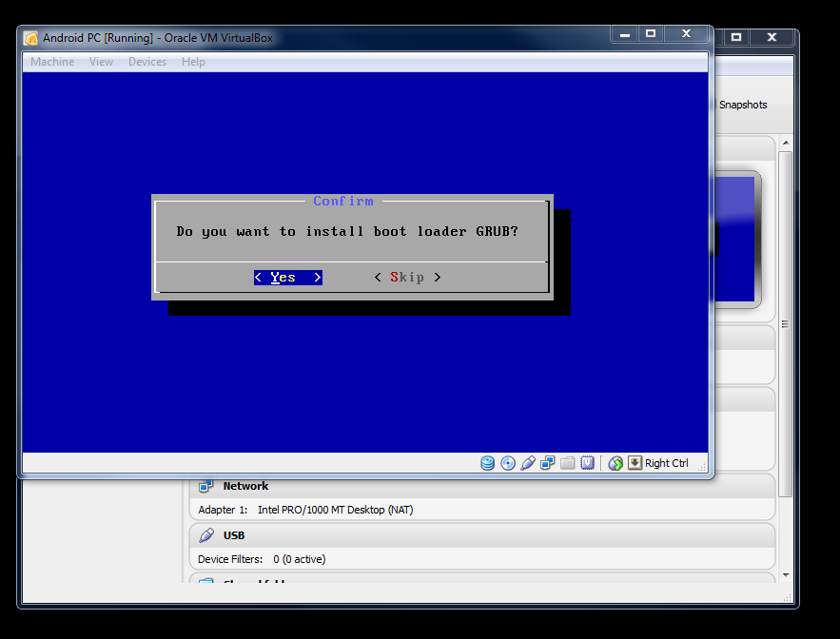Click the Manager window scroll up arrow
The image size is (840, 639).
(786, 143)
